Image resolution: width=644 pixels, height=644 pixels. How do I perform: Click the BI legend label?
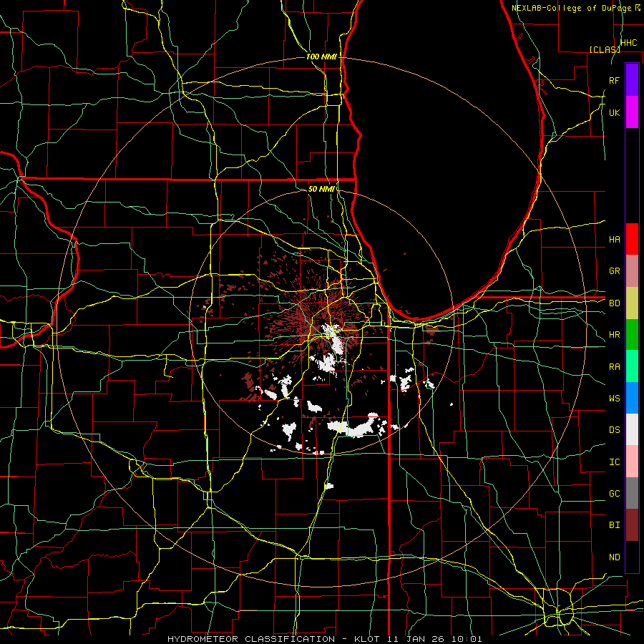(615, 525)
